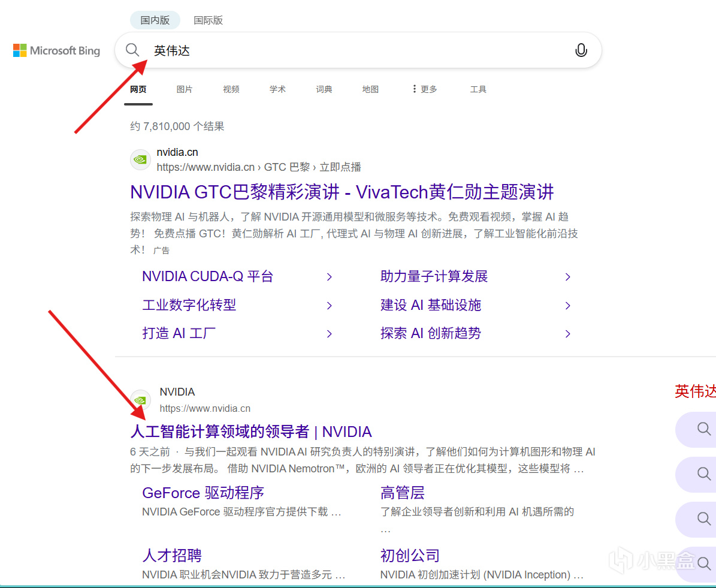716x588 pixels.
Task: Open the 词典 tab
Action: [324, 89]
